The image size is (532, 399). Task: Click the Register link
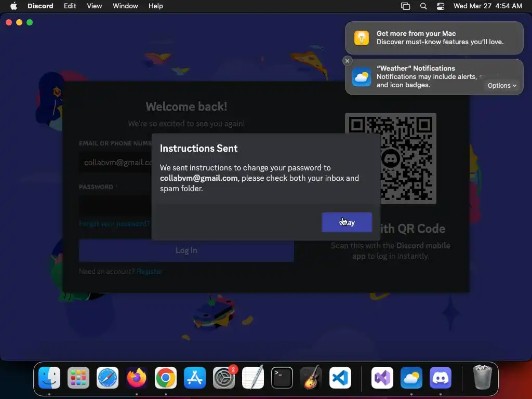[x=150, y=271]
